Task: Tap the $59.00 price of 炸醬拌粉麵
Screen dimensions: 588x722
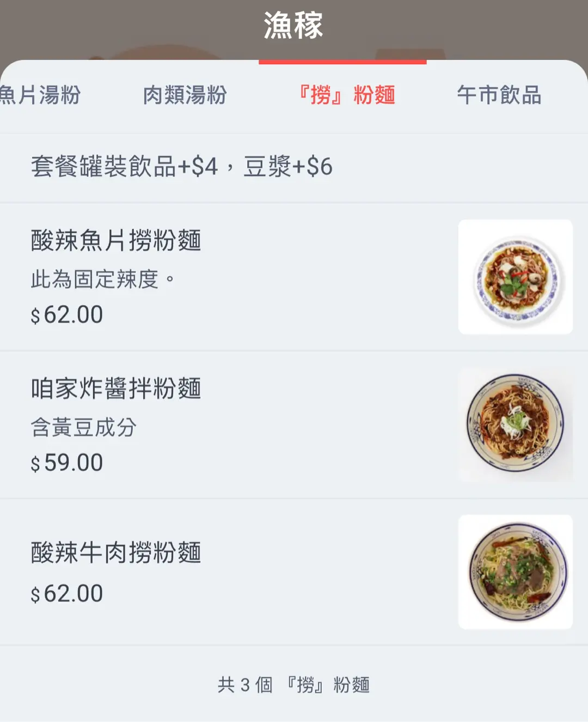Action: tap(66, 463)
